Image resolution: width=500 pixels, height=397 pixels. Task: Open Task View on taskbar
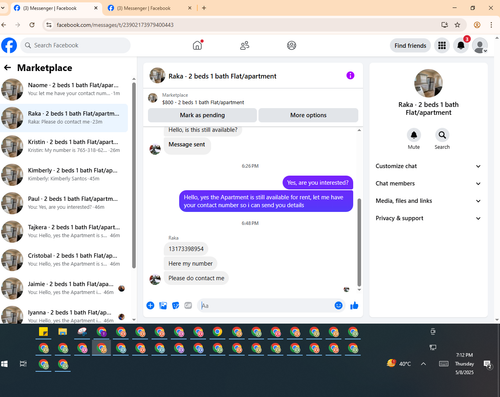click(23, 364)
